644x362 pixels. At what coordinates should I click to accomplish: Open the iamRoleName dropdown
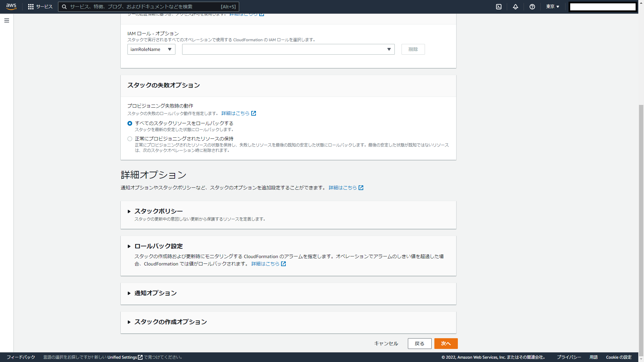click(151, 49)
